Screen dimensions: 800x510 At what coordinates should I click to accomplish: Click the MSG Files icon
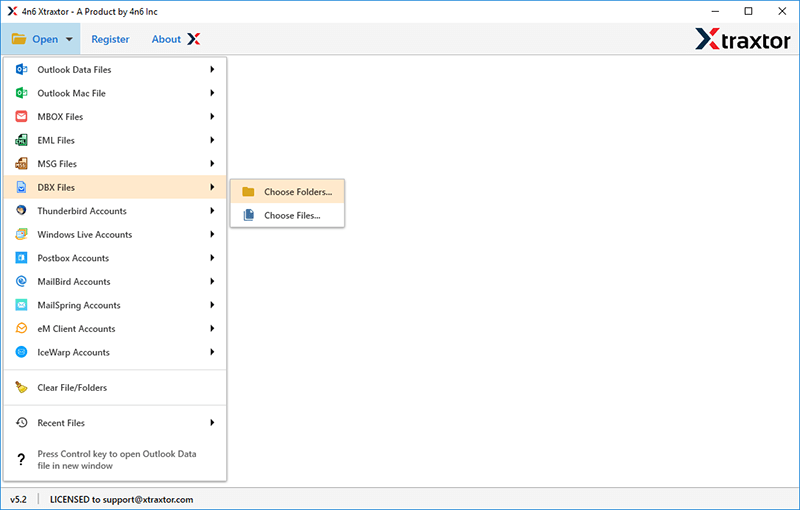[x=21, y=164]
